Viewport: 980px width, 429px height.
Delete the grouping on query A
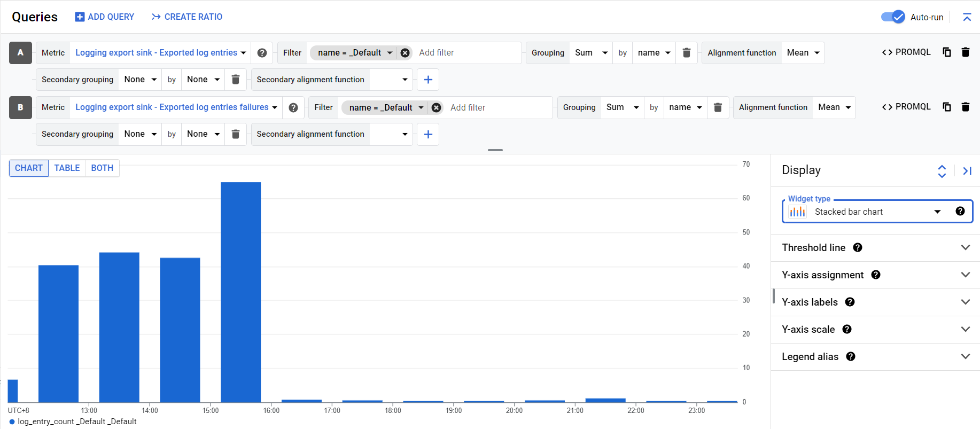687,53
